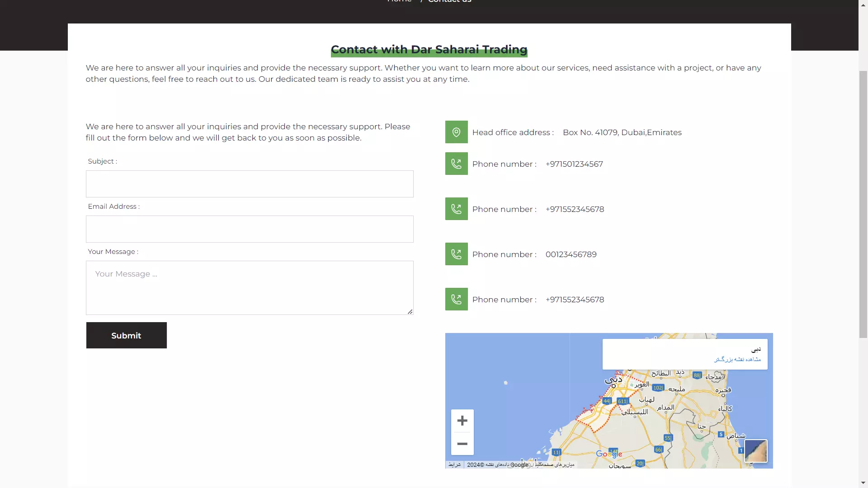This screenshot has height=488, width=868.
Task: Submit the contact form
Action: click(126, 335)
